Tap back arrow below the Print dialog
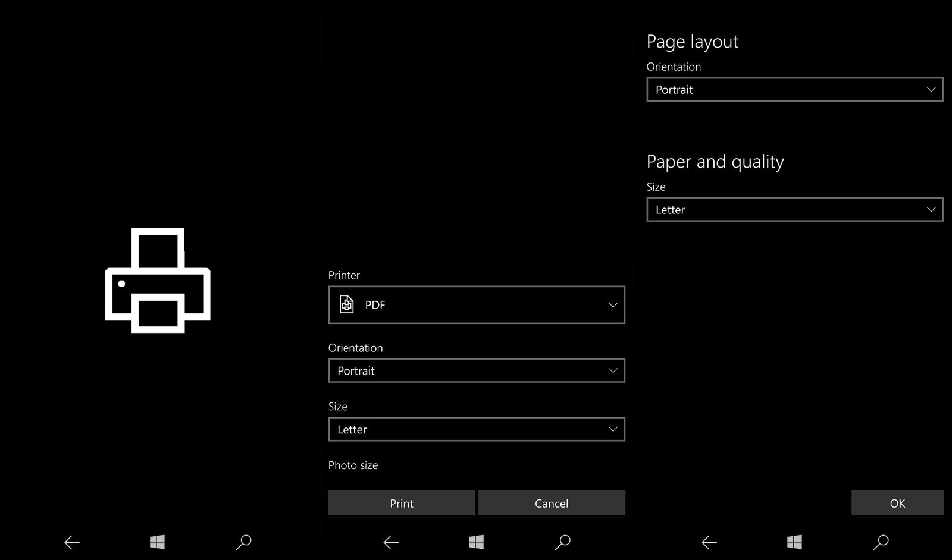952x560 pixels. [391, 542]
